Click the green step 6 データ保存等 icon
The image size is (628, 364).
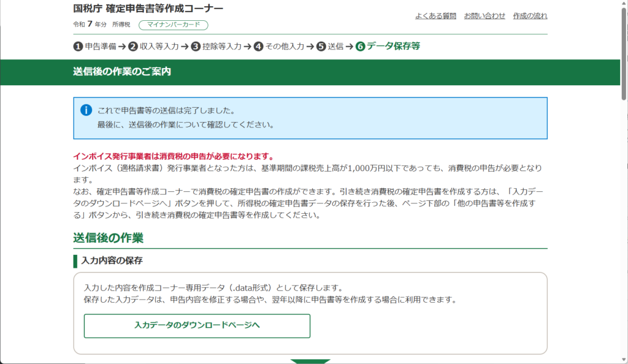pos(360,46)
